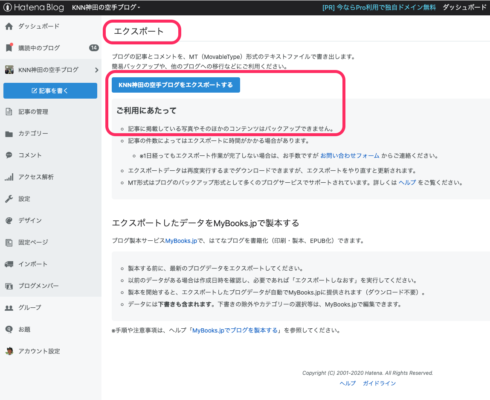The height and width of the screenshot is (400, 490).
Task: Open 購読中のブログ in the sidebar
Action: click(39, 48)
